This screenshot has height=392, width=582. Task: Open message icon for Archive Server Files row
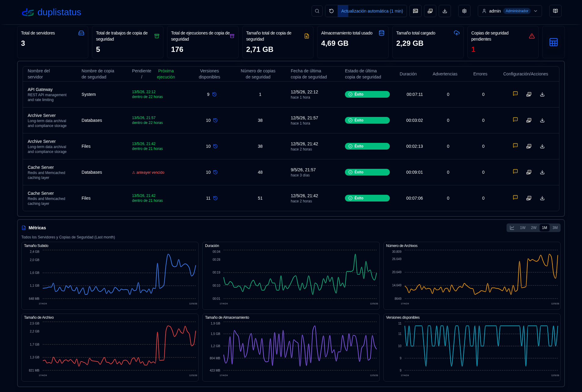[515, 146]
